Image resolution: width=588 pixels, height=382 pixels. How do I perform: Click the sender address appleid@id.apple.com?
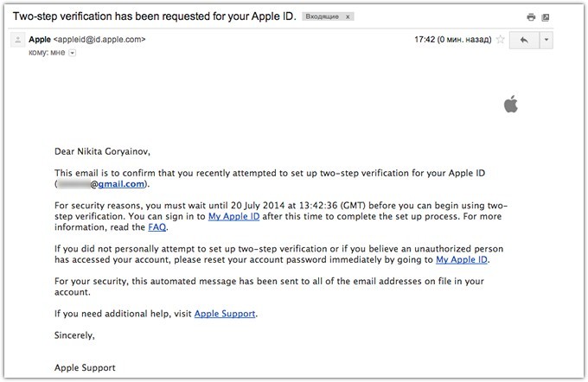click(101, 40)
